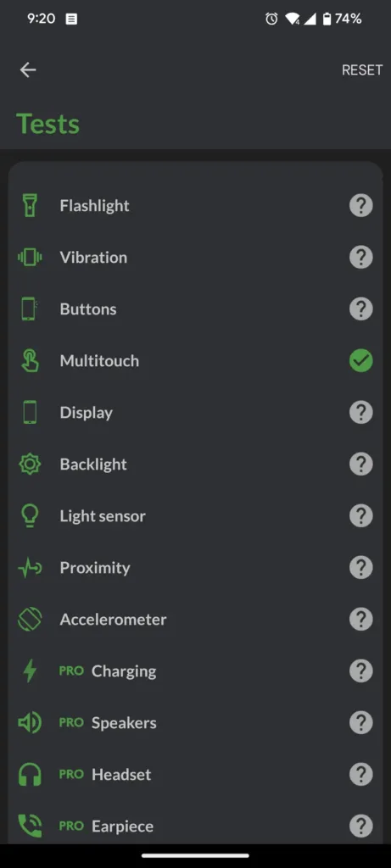Open the Accelerometer rotation icon
Screen dimensions: 391x868
pos(30,619)
